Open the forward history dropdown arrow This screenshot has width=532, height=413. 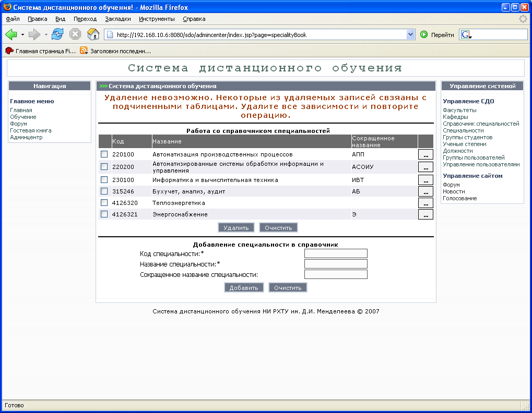(46, 34)
